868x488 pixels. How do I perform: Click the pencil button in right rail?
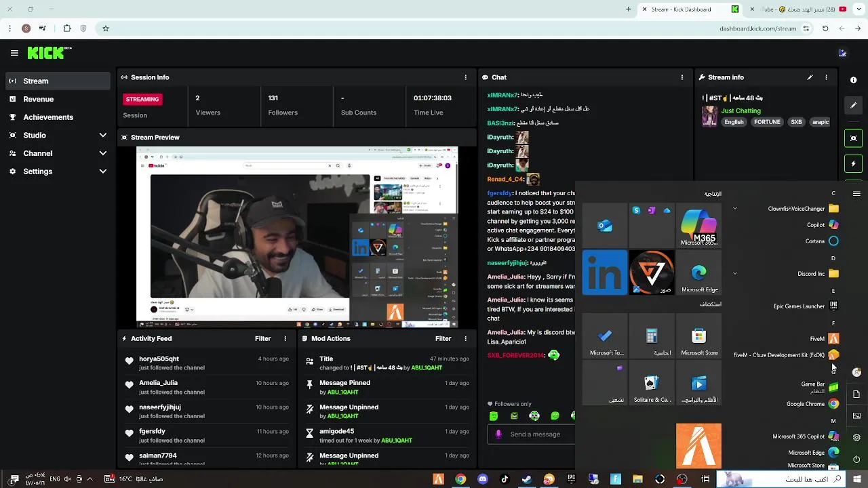(853, 106)
